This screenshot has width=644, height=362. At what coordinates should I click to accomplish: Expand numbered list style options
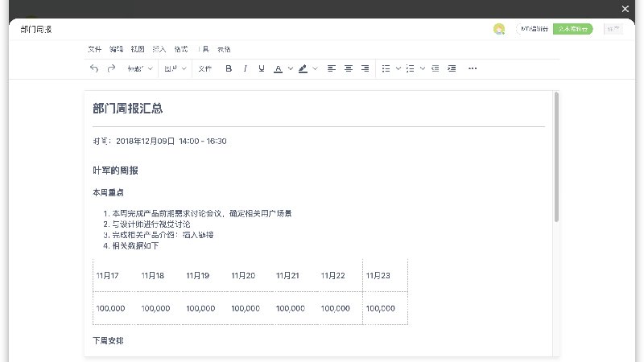click(x=422, y=68)
